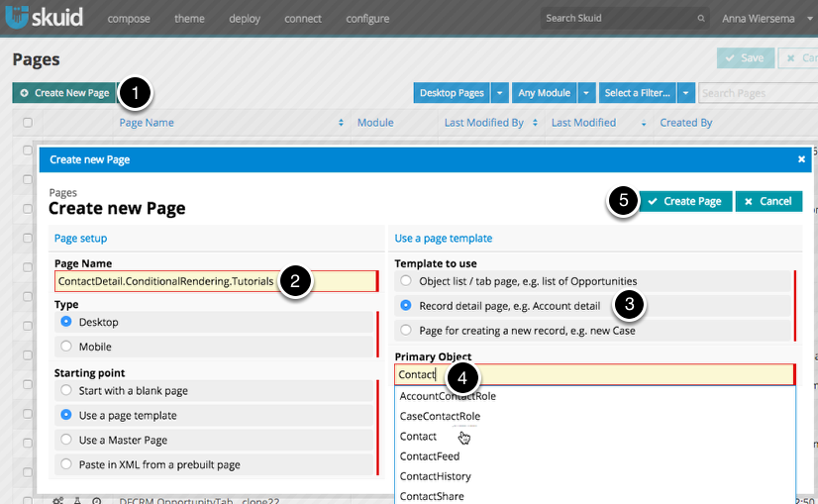818x504 pixels.
Task: Click the Skuid logo icon
Action: [19, 18]
